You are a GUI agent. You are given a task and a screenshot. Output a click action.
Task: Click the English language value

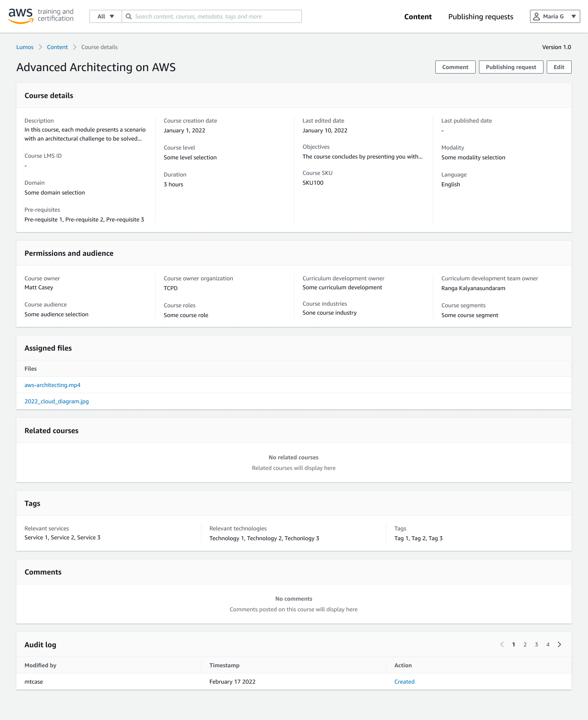450,184
